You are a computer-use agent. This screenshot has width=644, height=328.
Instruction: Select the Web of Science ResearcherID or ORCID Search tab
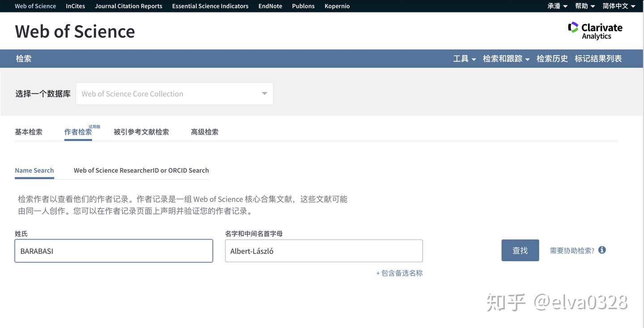141,170
